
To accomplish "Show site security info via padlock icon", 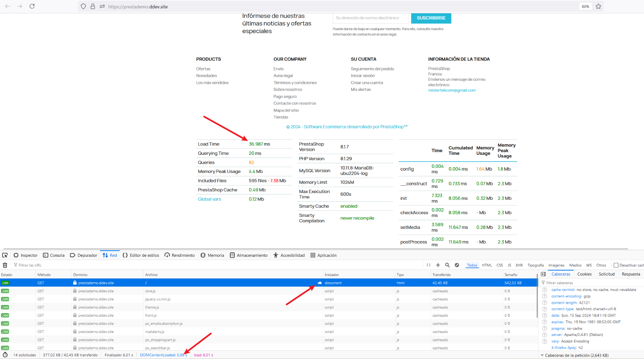I will coord(93,6).
